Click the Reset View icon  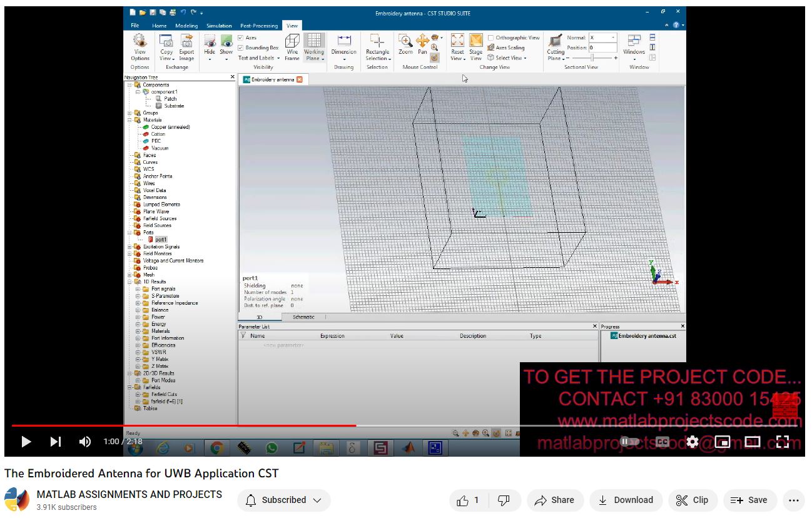pos(457,41)
